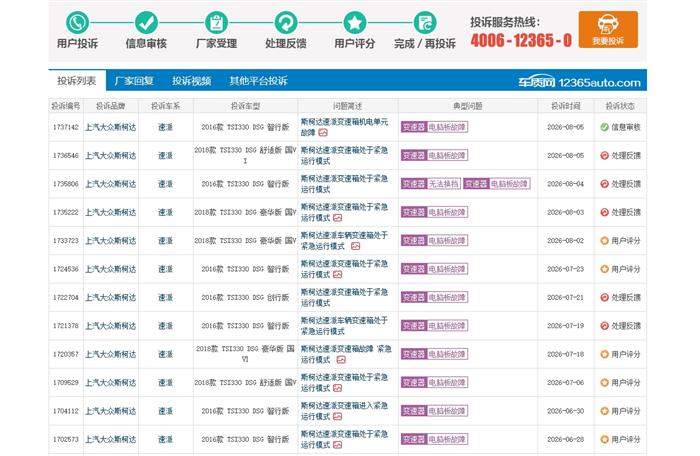Click the 问题简述 column header

pyautogui.click(x=347, y=106)
